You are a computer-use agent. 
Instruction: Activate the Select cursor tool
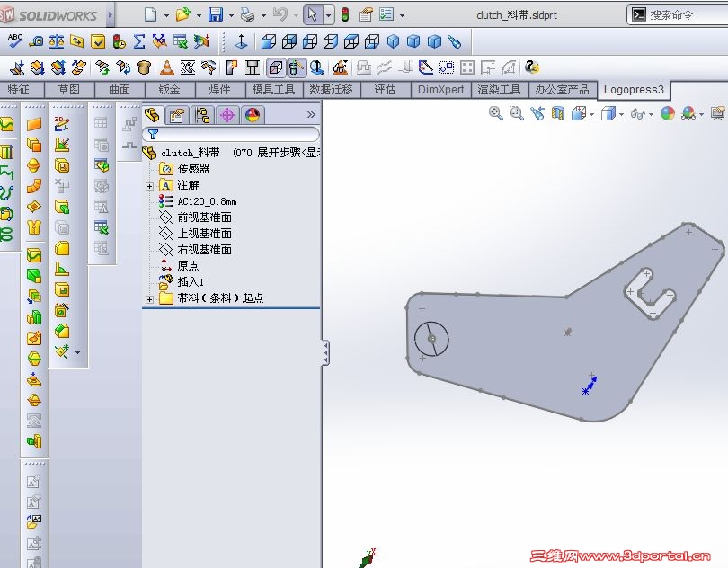[x=313, y=15]
